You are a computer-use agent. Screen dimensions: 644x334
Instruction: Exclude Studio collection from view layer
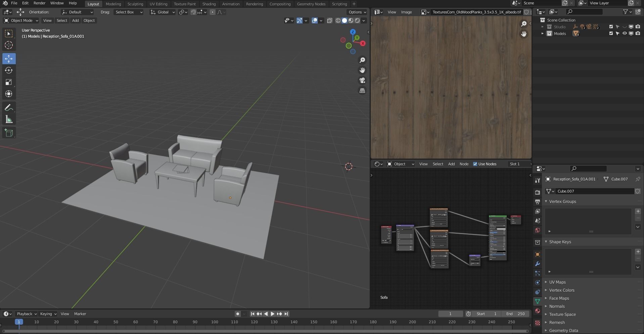(611, 27)
